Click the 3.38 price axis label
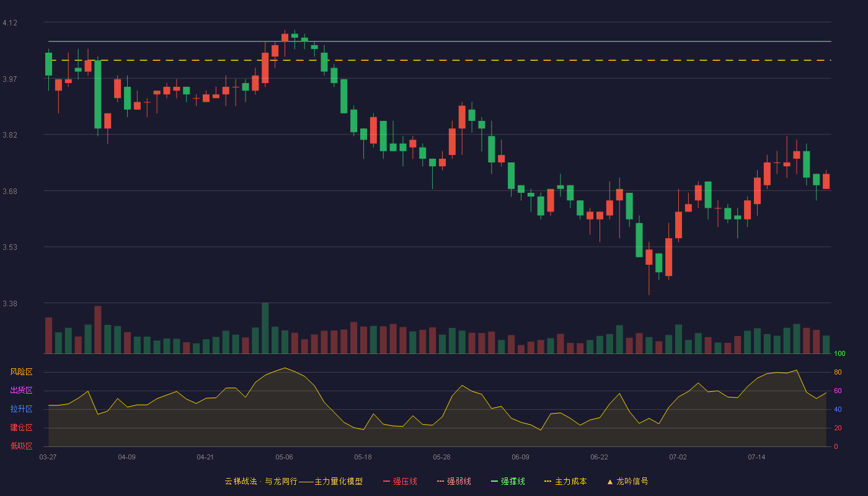Viewport: 868px width, 496px height. coord(10,304)
